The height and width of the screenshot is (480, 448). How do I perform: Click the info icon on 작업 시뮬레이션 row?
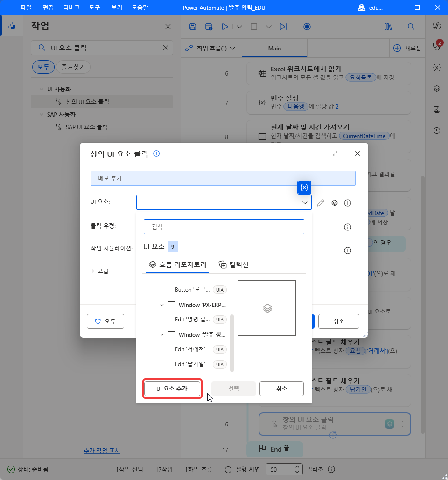tap(348, 250)
